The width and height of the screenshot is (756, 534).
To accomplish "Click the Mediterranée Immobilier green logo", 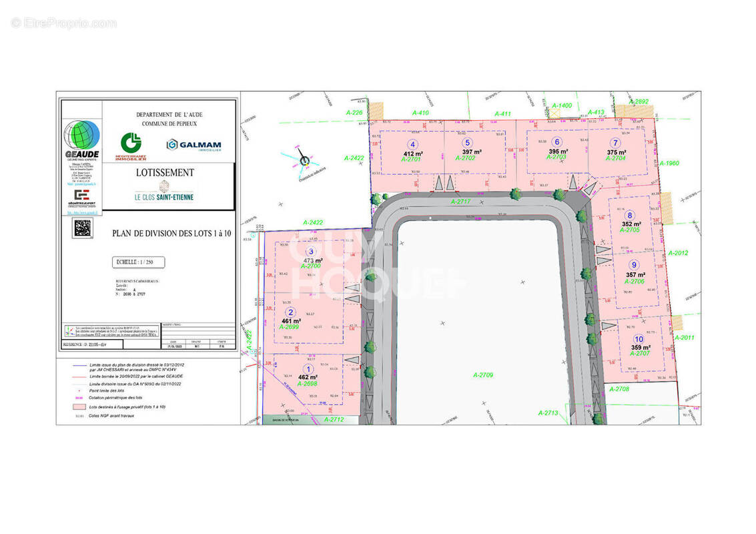I will click(x=131, y=144).
